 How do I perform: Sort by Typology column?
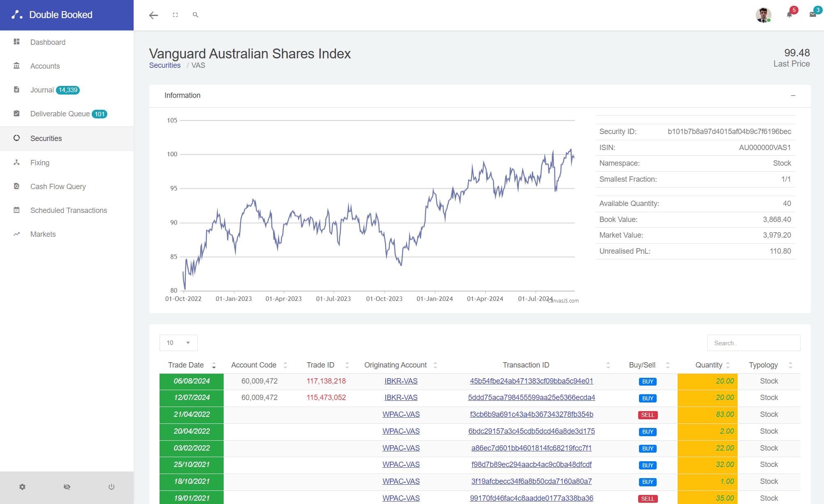click(769, 365)
